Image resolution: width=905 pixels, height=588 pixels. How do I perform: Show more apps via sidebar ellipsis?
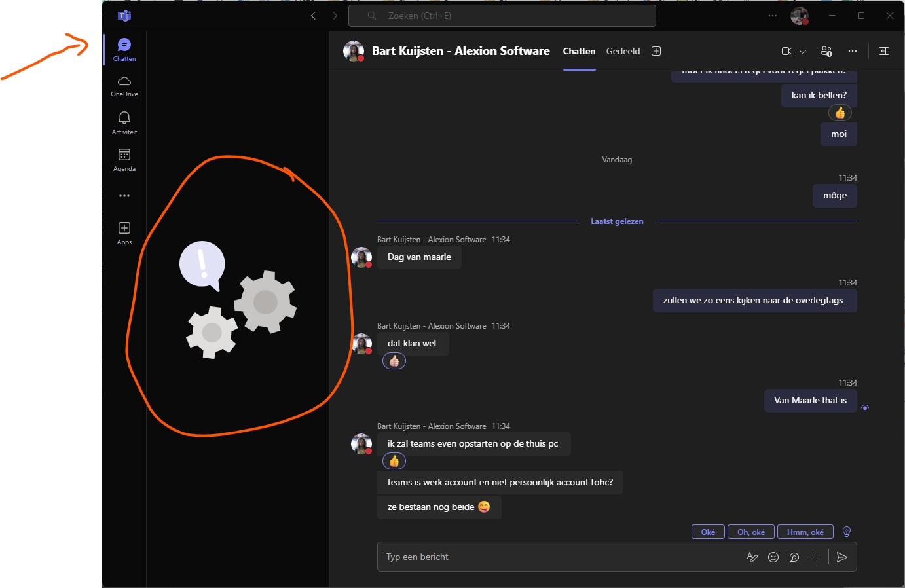click(x=124, y=196)
